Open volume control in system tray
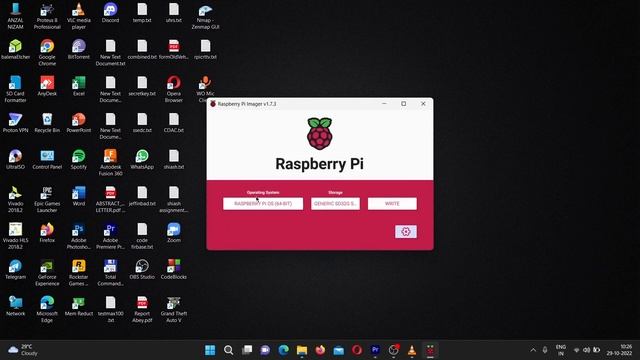 [x=587, y=350]
